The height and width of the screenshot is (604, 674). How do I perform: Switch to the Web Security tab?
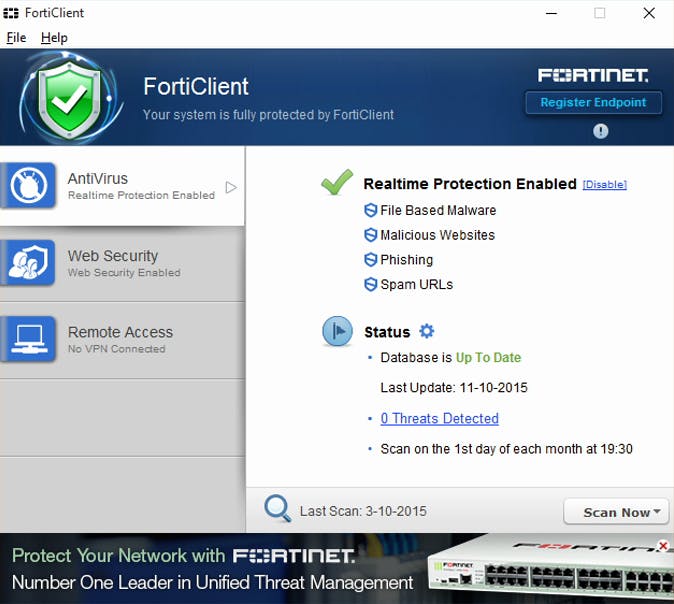(122, 264)
